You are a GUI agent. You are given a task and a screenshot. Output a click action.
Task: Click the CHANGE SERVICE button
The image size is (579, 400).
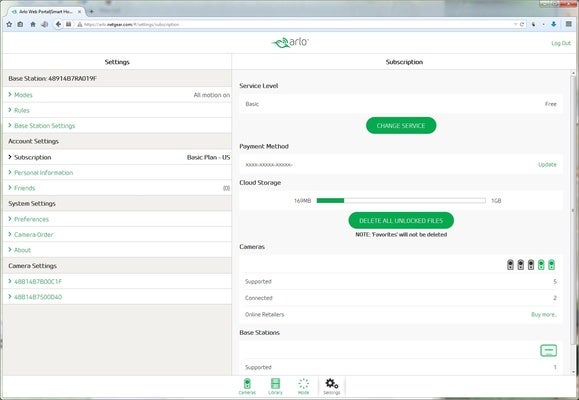[x=401, y=126]
